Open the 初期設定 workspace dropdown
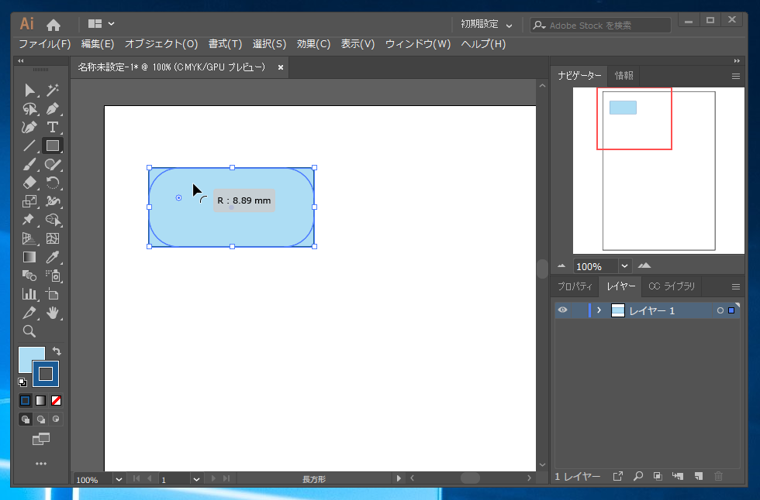 pos(487,25)
